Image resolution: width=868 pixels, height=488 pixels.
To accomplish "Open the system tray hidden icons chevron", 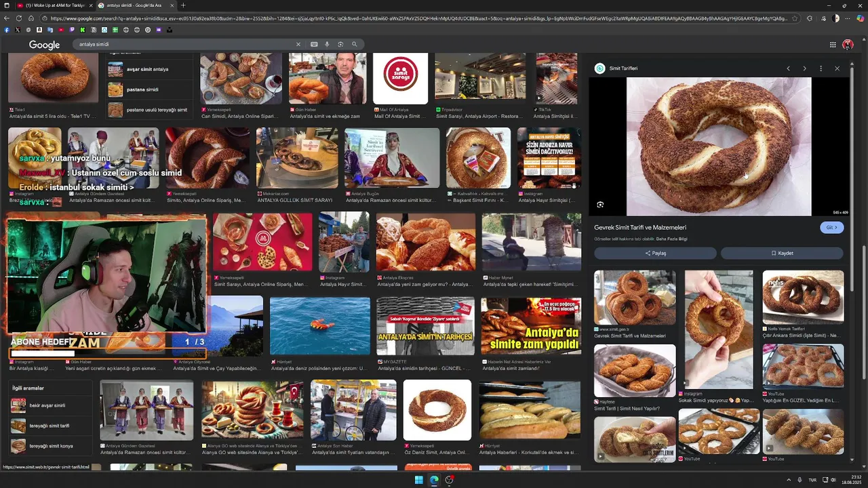I will [788, 480].
